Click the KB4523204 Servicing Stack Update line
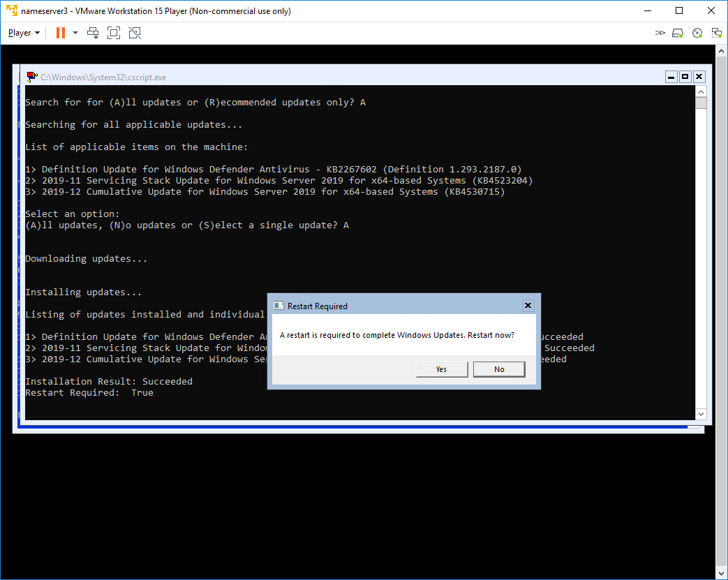 (x=279, y=180)
